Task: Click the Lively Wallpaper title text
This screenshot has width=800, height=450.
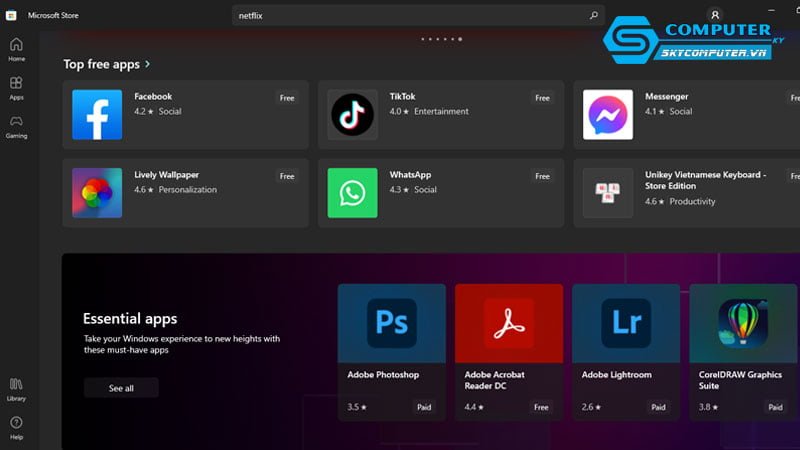Action: 166,174
